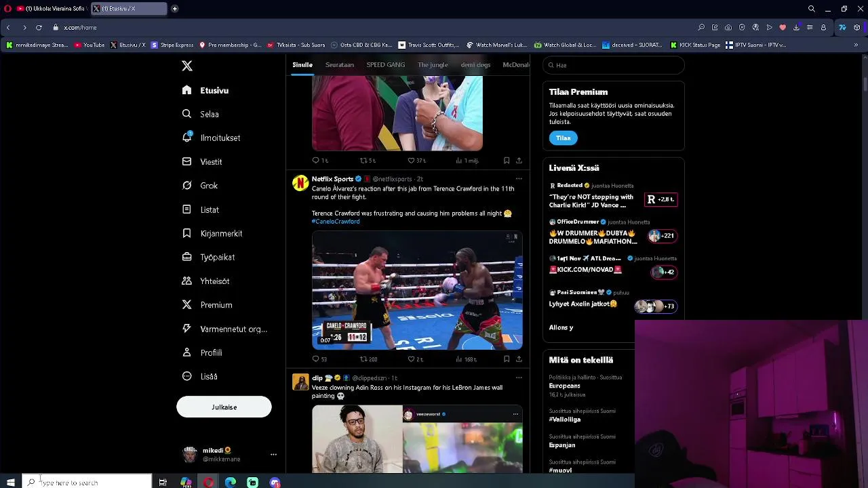This screenshot has height=488, width=868.
Task: Open Ilmoitukset notifications
Action: tap(211, 138)
